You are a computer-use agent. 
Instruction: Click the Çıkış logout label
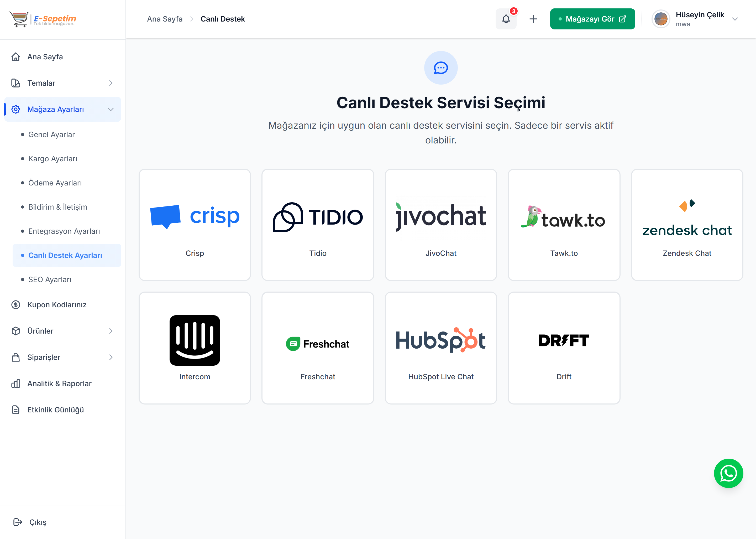[x=38, y=522]
